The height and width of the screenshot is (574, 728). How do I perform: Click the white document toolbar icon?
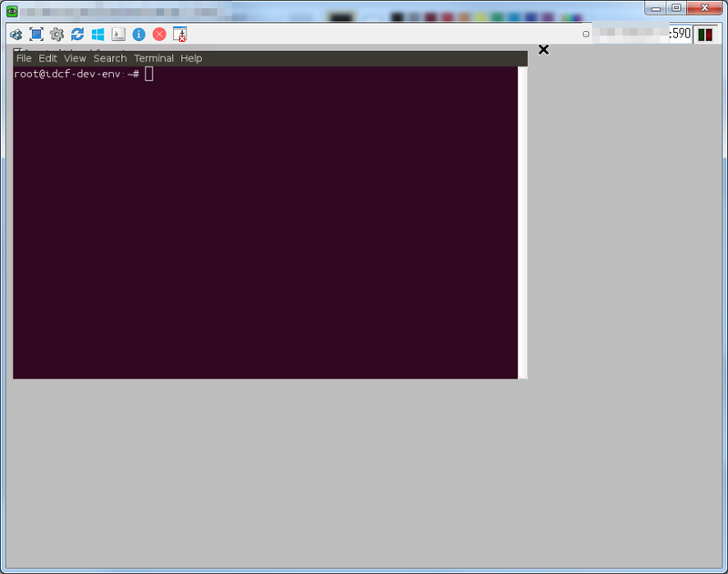(x=118, y=35)
